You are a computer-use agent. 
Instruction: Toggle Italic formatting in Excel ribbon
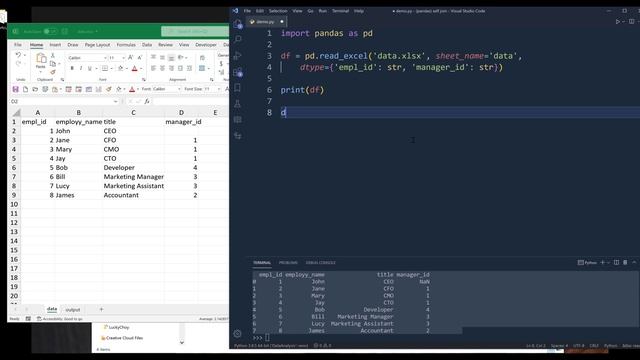[81, 68]
